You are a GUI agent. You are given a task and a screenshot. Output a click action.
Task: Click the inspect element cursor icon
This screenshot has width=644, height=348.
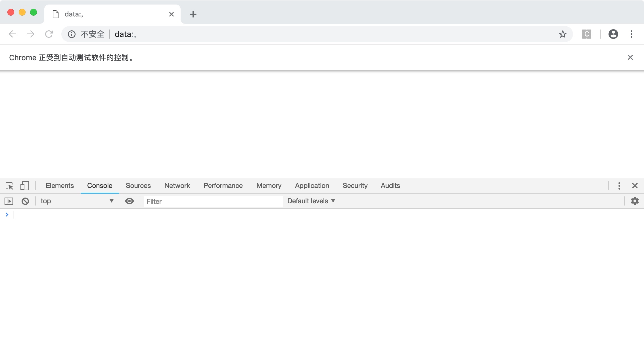coord(9,186)
